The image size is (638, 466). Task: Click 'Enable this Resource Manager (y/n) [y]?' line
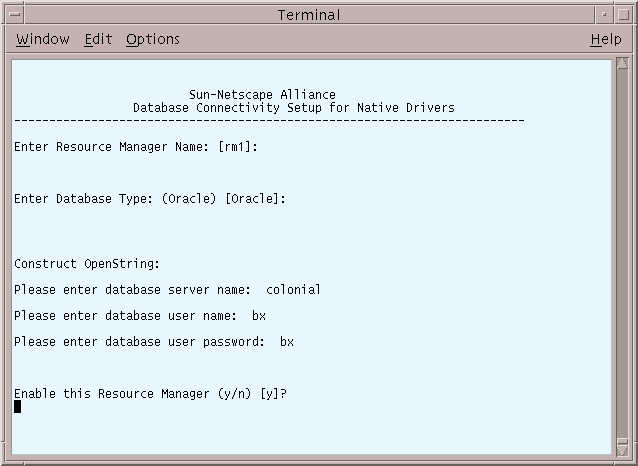tap(151, 394)
